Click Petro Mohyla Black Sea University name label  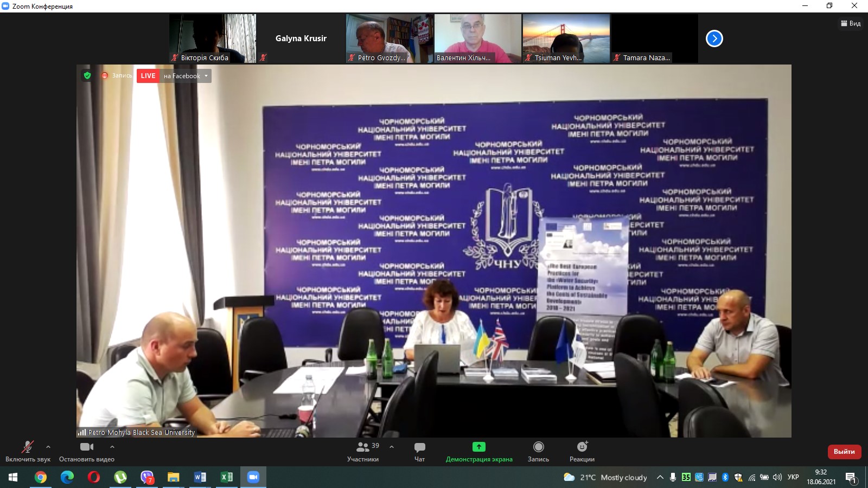141,432
